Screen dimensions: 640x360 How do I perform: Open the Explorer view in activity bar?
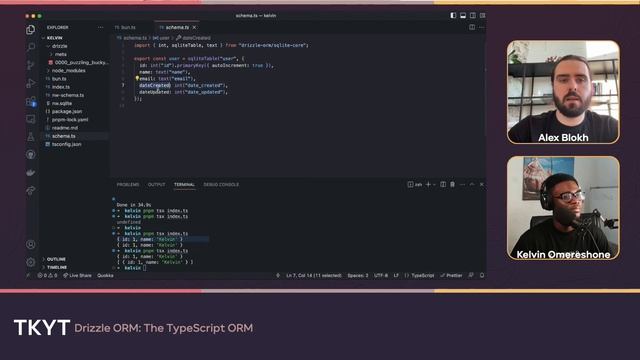[x=31, y=30]
